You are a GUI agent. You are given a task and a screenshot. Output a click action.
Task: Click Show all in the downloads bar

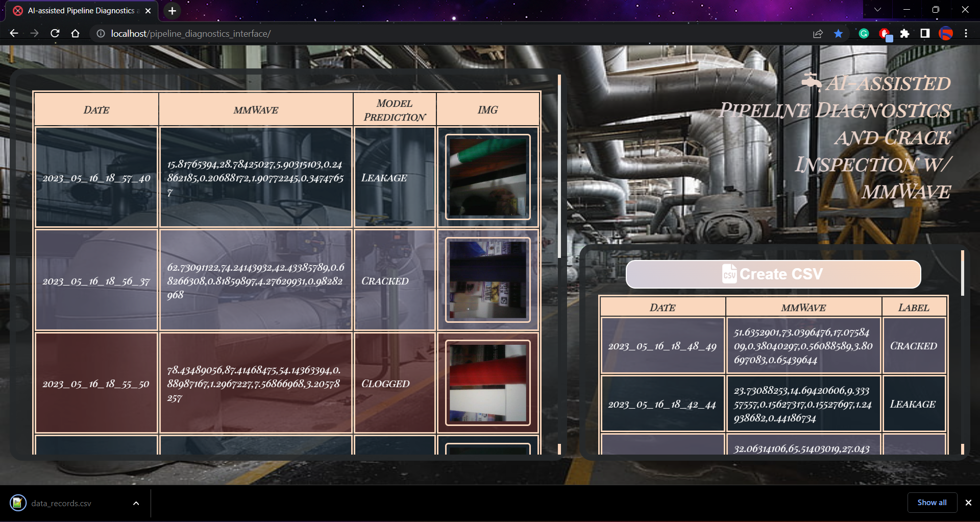click(932, 502)
